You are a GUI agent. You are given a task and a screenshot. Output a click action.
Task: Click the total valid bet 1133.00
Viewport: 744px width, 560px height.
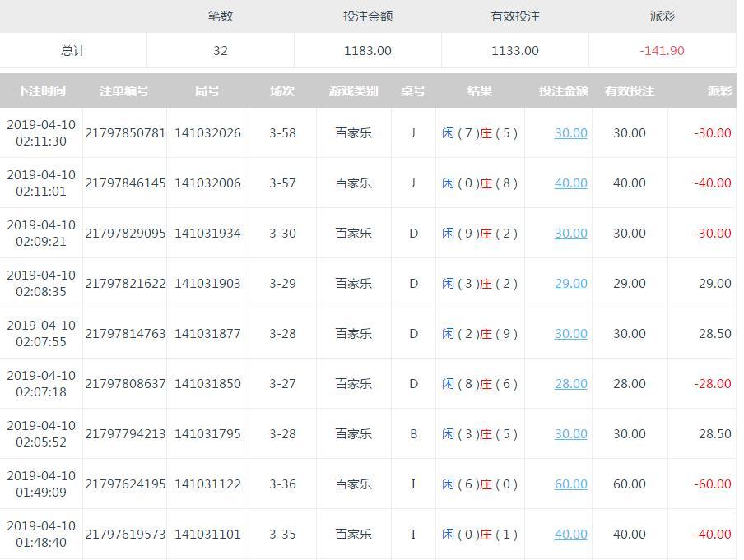[515, 51]
